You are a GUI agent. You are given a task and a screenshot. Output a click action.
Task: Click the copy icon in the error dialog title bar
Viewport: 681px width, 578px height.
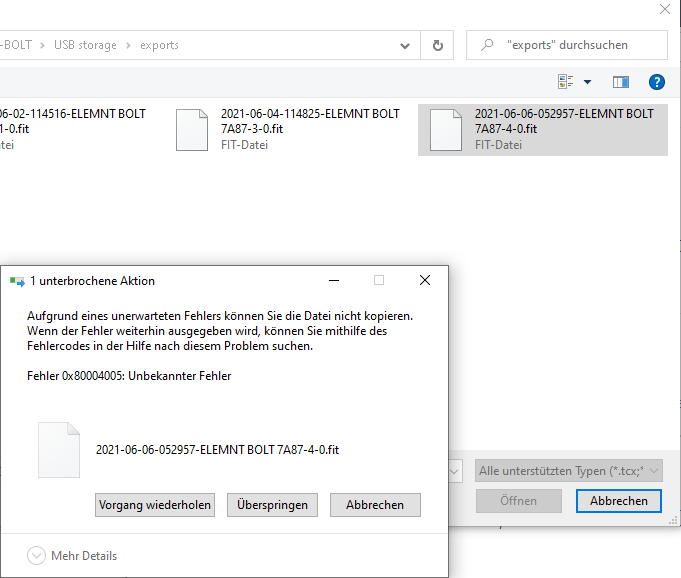click(17, 281)
